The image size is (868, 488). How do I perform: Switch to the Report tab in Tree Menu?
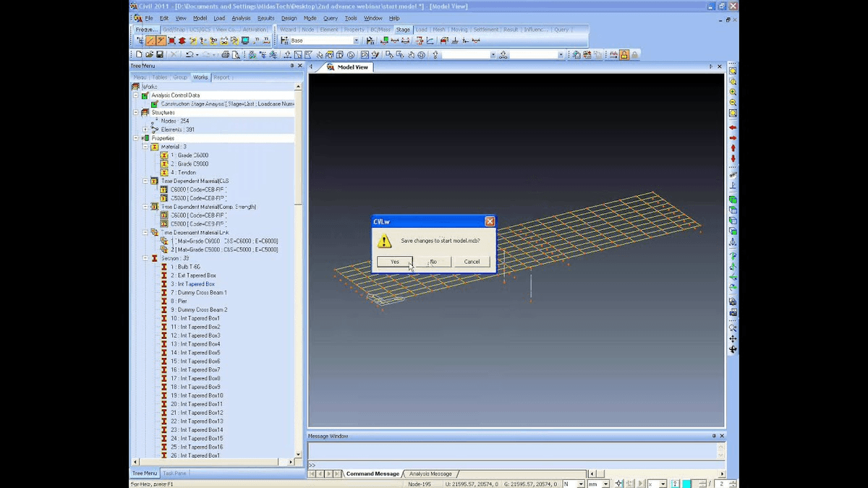pos(221,77)
